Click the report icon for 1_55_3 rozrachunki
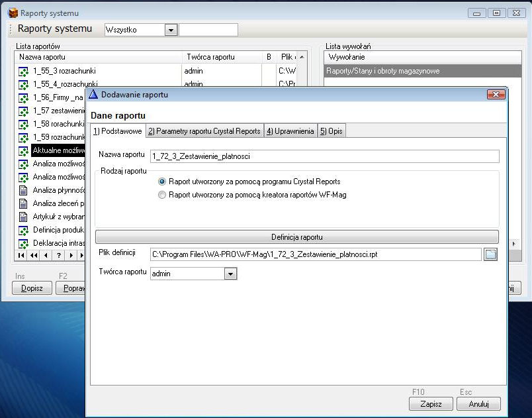This screenshot has height=418, width=532. click(23, 72)
